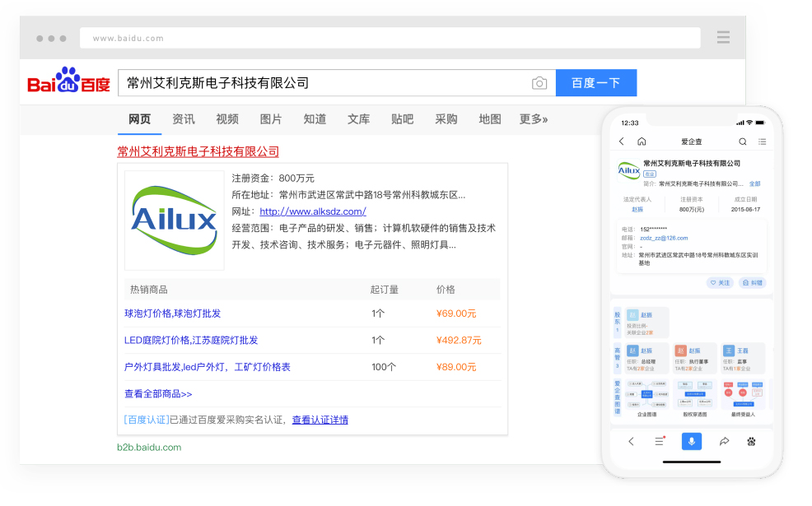Click the camera image search icon

pos(539,83)
